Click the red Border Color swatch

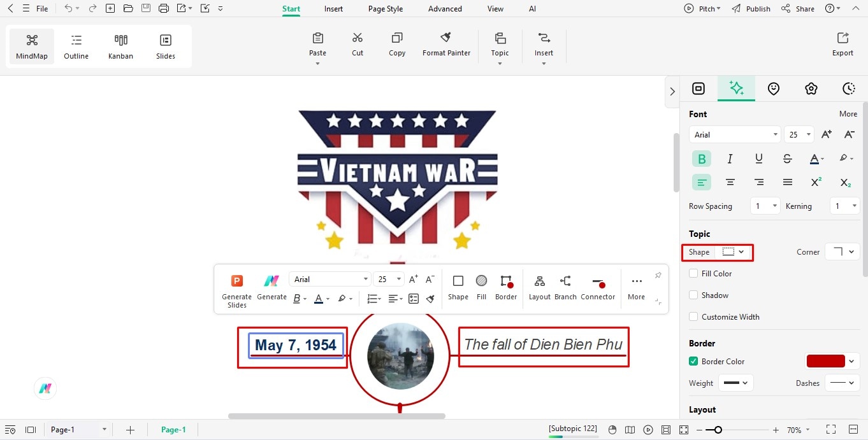[x=825, y=361]
